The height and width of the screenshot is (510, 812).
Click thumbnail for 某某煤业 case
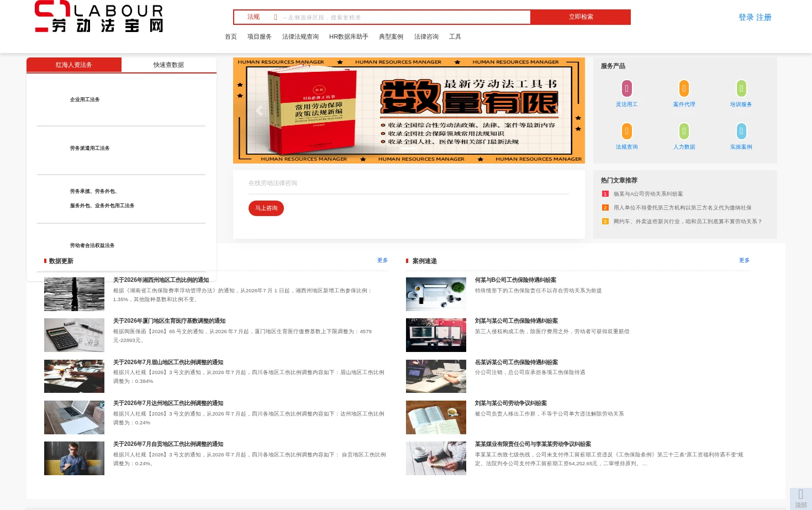tap(436, 458)
